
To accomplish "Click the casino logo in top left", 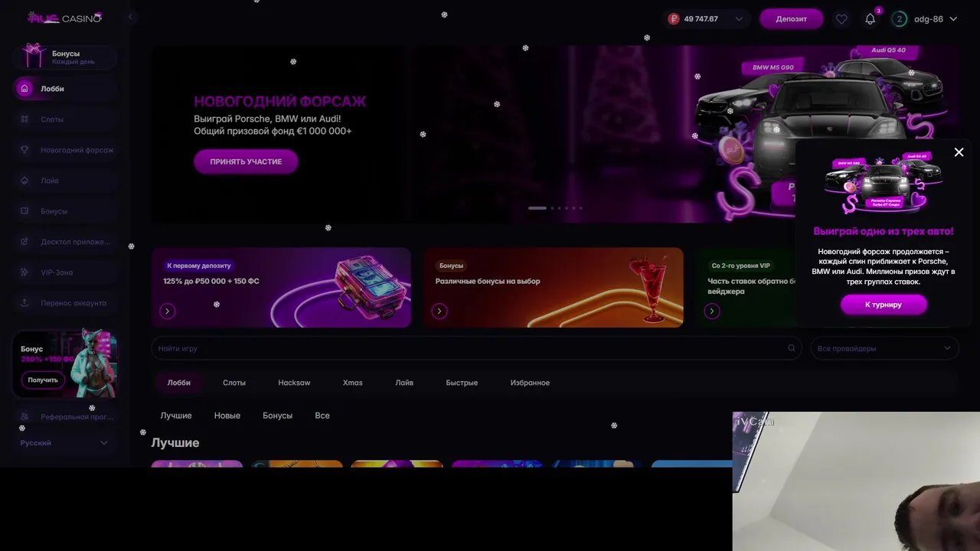I will click(64, 17).
